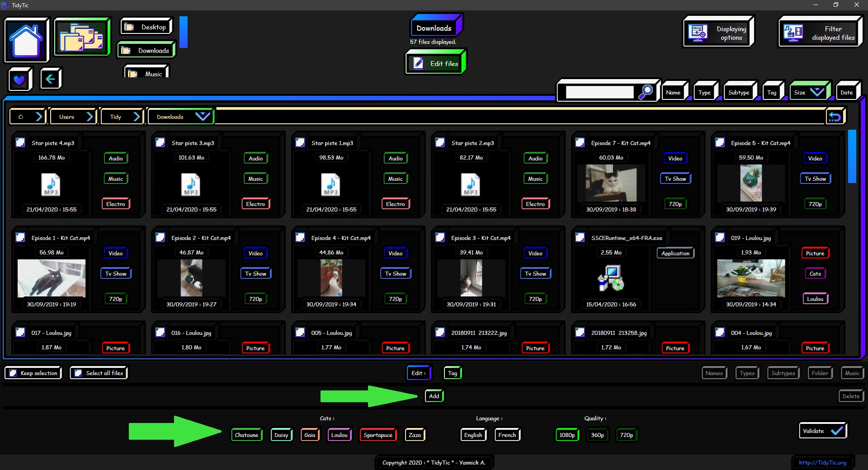Viewport: 868px width, 470px height.
Task: Open favorites with the heart icon
Action: (x=19, y=80)
